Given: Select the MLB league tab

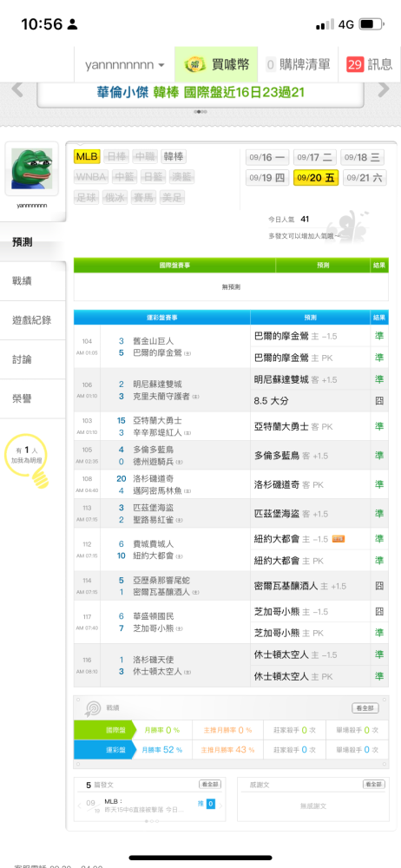Looking at the screenshot, I should coord(87,156).
